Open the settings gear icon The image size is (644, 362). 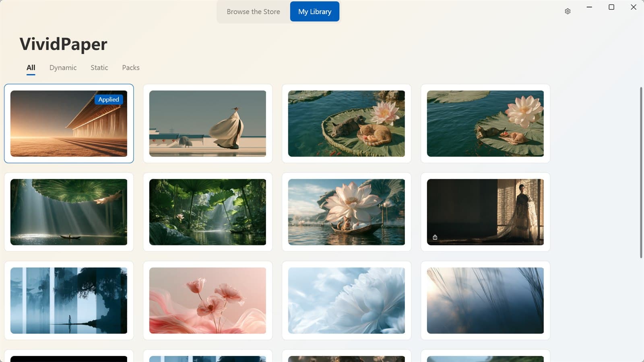[x=568, y=11]
